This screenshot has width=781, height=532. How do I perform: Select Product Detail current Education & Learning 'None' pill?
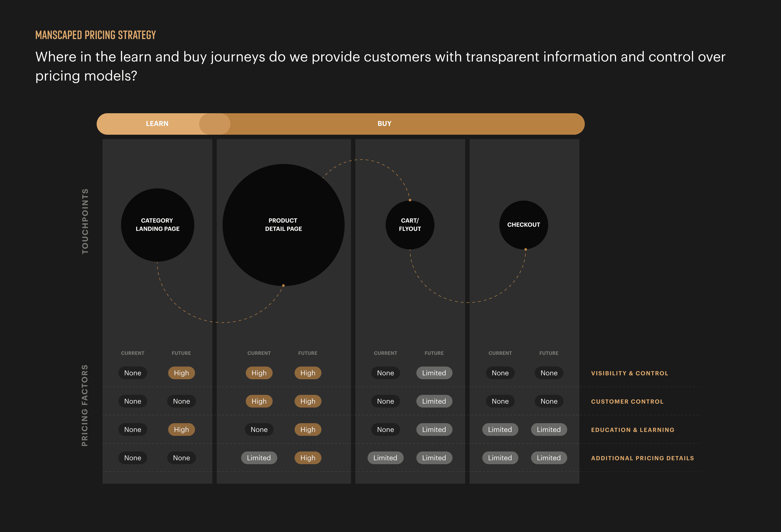pos(259,429)
